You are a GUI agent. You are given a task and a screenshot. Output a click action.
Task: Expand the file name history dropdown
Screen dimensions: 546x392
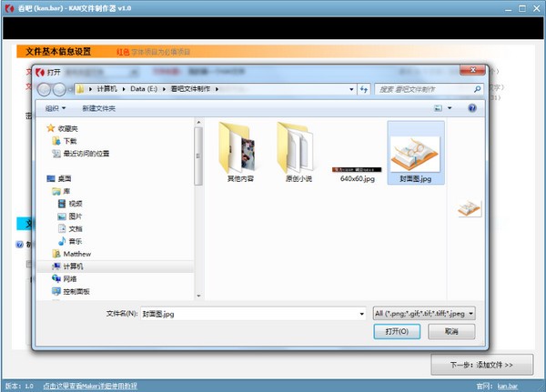362,314
